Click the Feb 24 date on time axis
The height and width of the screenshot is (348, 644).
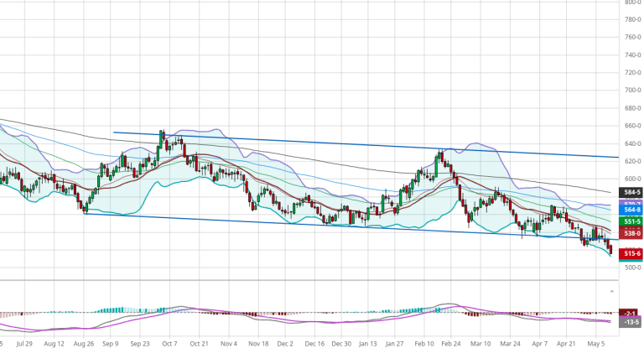click(x=451, y=343)
